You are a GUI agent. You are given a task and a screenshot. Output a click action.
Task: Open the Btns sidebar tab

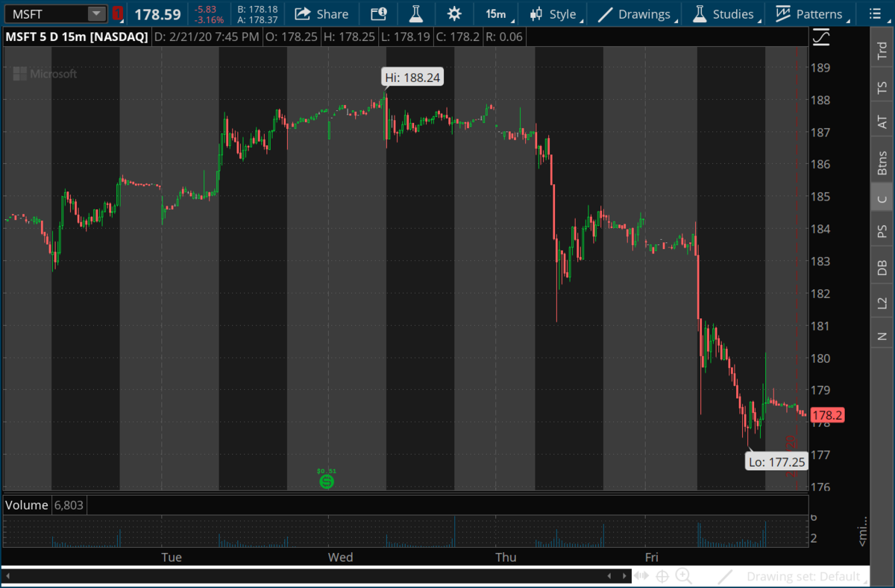[882, 162]
